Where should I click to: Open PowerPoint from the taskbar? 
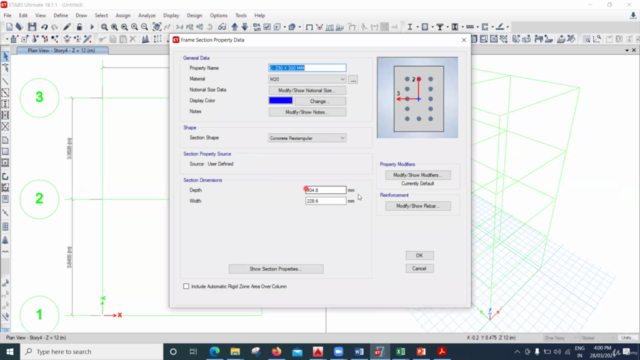pos(421,351)
